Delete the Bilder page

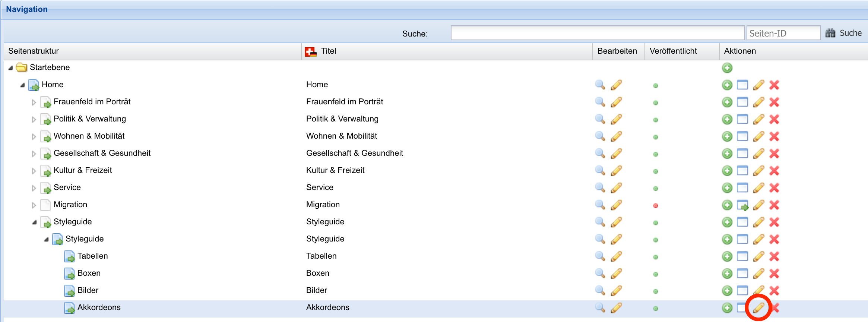click(x=774, y=291)
